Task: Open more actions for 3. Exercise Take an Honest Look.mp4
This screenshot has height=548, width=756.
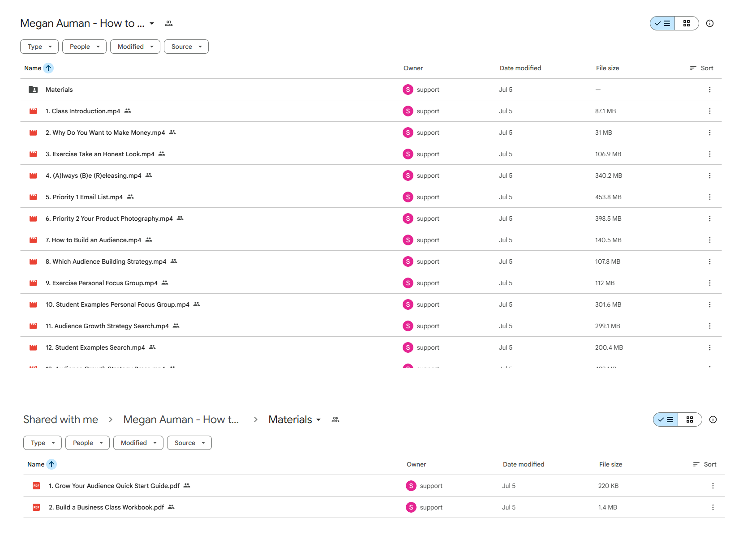Action: point(709,154)
